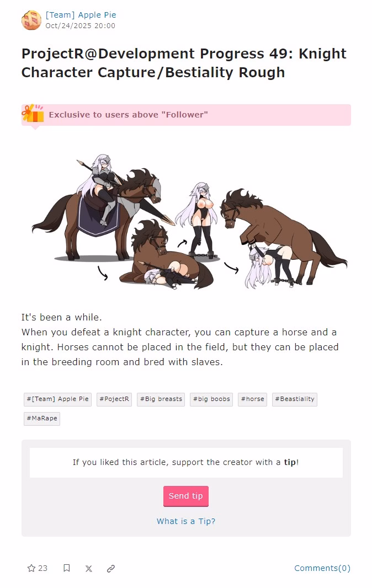Image resolution: width=372 pixels, height=588 pixels.
Task: Click the favorite count number 23
Action: click(43, 568)
